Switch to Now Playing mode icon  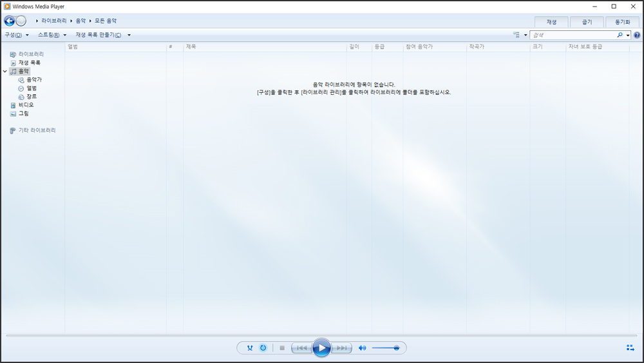tap(630, 348)
